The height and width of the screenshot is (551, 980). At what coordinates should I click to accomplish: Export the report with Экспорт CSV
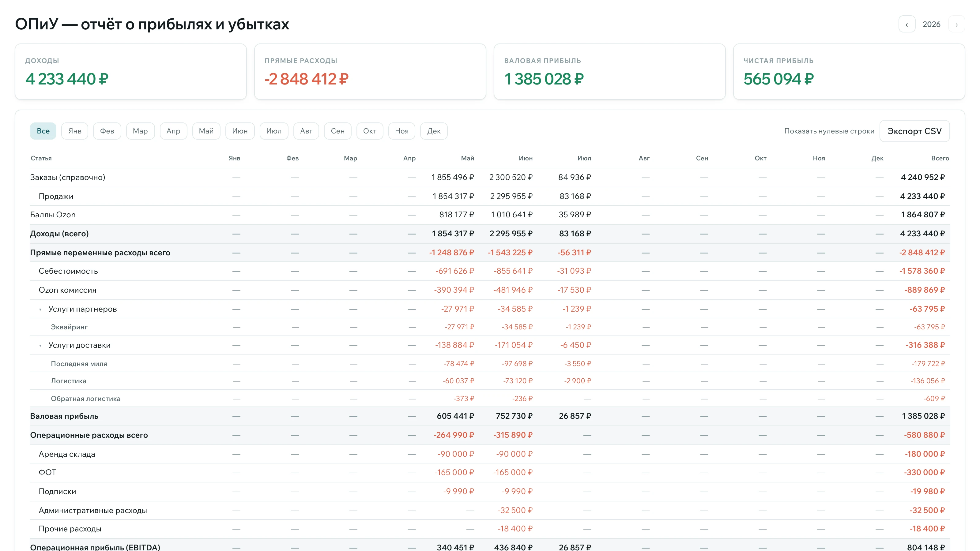pos(914,131)
